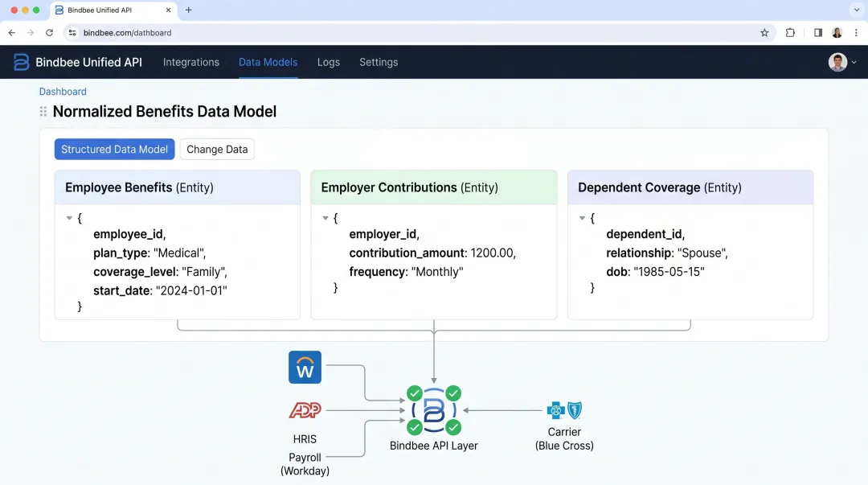Open the tab search chevron
Screen dimensions: 868x485
click(857, 10)
